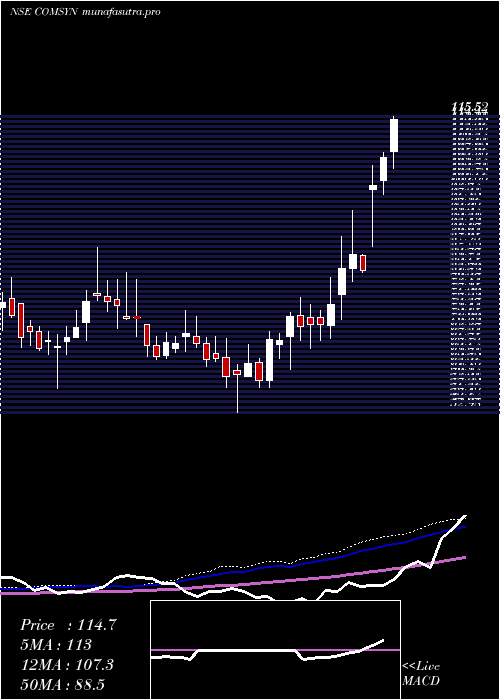The height and width of the screenshot is (700, 500).
Task: Click the '<<Live MACD' label
Action: click(x=421, y=673)
